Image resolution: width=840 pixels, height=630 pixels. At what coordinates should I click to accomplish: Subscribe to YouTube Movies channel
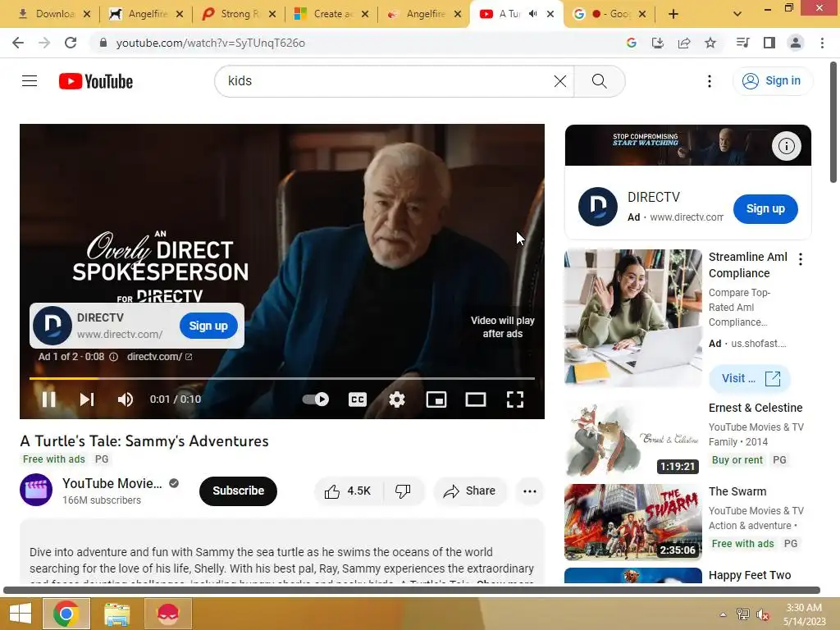(x=238, y=491)
